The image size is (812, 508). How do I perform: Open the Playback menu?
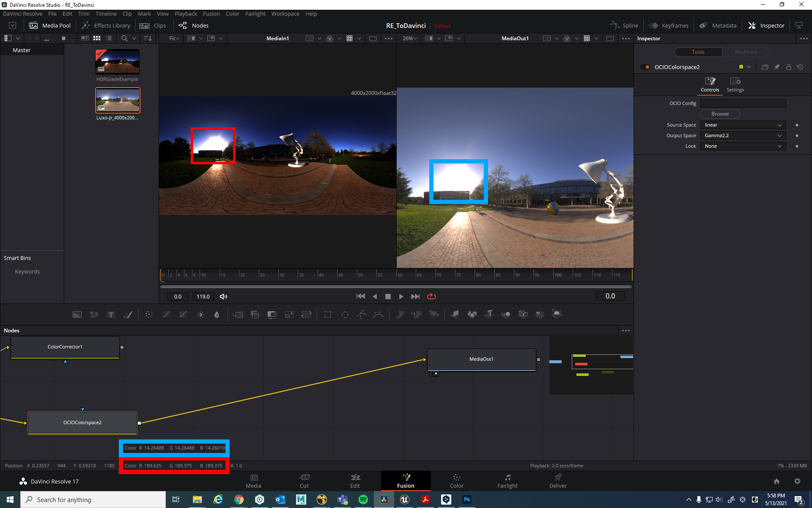[186, 14]
